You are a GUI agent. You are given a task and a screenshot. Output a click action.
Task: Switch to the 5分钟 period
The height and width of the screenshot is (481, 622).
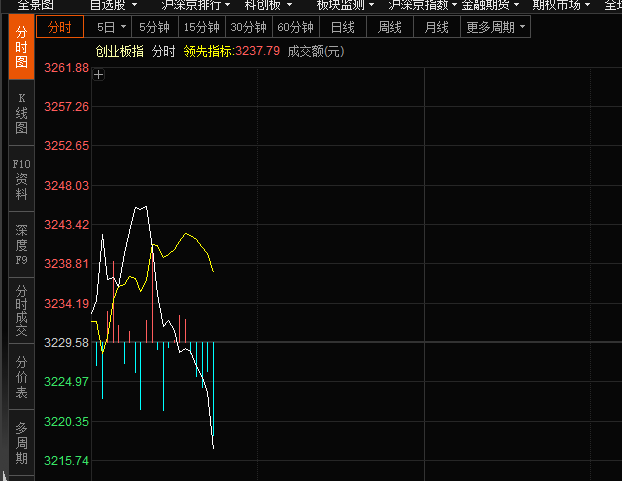(x=154, y=28)
